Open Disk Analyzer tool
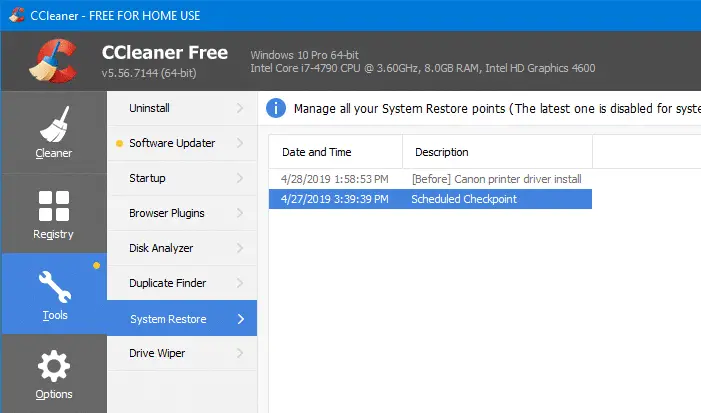This screenshot has width=701, height=413. coord(182,248)
